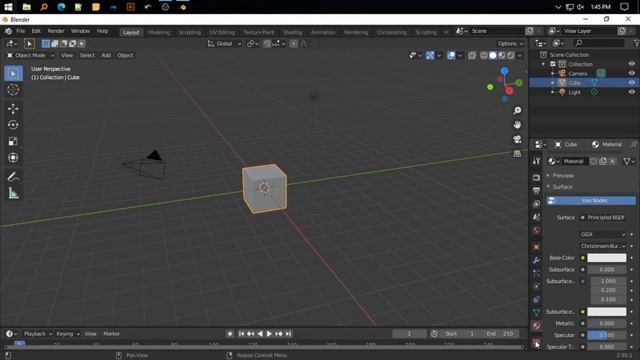Click the Base Color swatch
640x360 pixels.
point(607,258)
